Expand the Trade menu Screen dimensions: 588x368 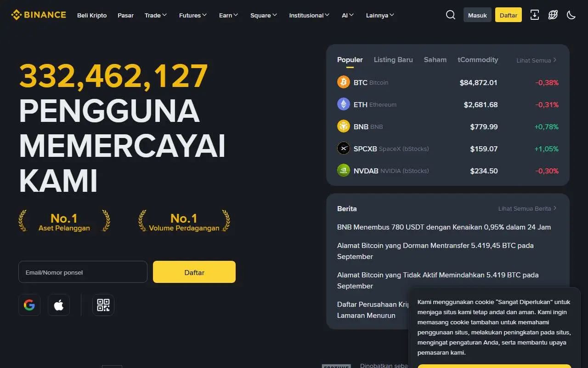(x=156, y=15)
